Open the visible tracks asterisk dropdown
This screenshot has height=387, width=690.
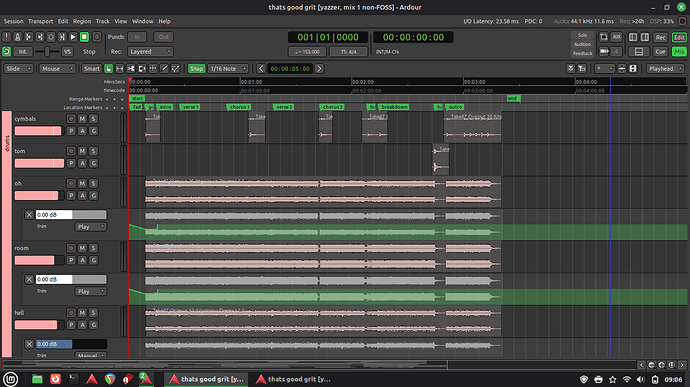[x=604, y=69]
